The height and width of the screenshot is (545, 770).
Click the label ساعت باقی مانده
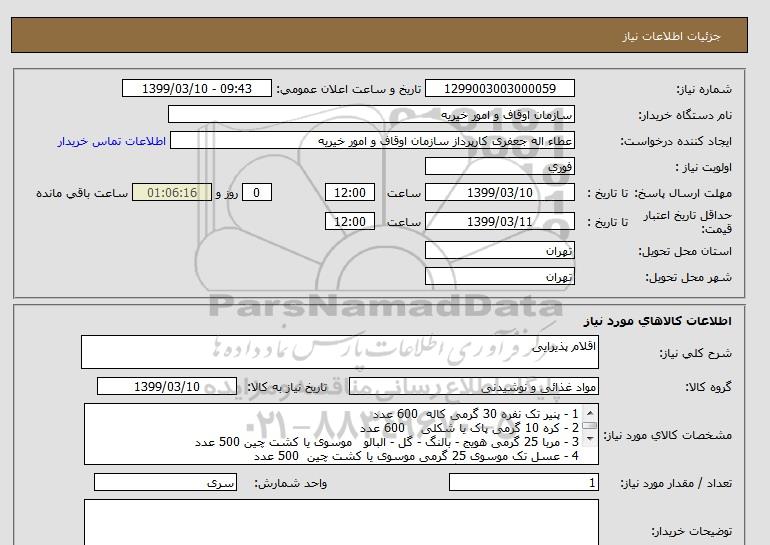(82, 193)
